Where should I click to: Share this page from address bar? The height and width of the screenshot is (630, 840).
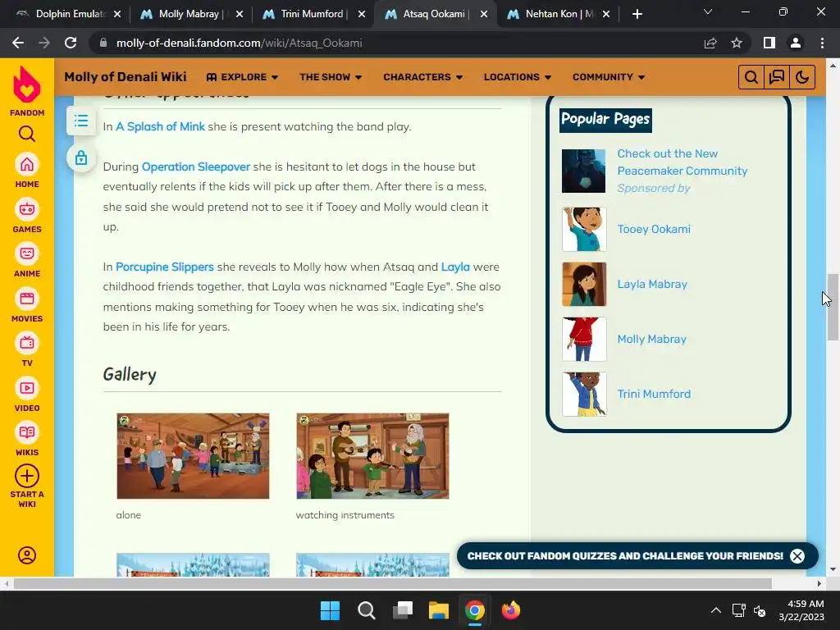710,43
